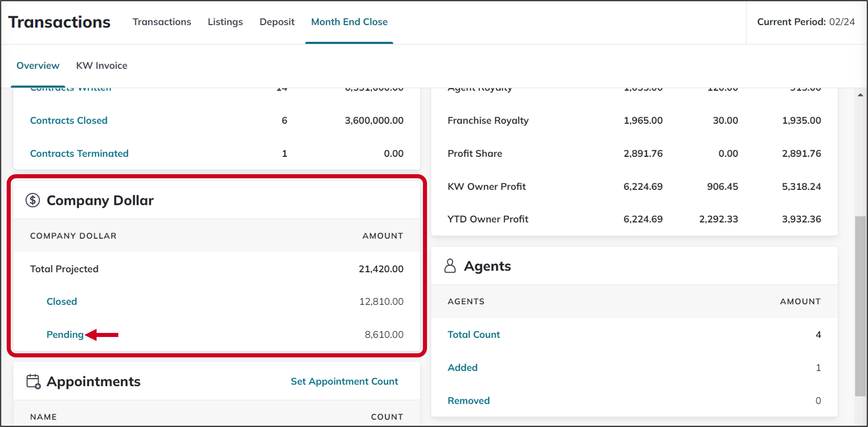
Task: Switch to the KW Invoice tab
Action: tap(102, 65)
